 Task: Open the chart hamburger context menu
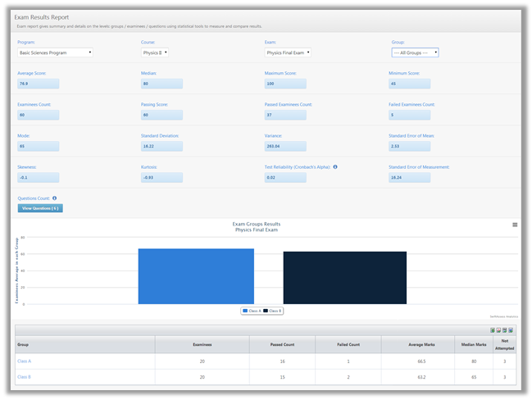pos(515,225)
